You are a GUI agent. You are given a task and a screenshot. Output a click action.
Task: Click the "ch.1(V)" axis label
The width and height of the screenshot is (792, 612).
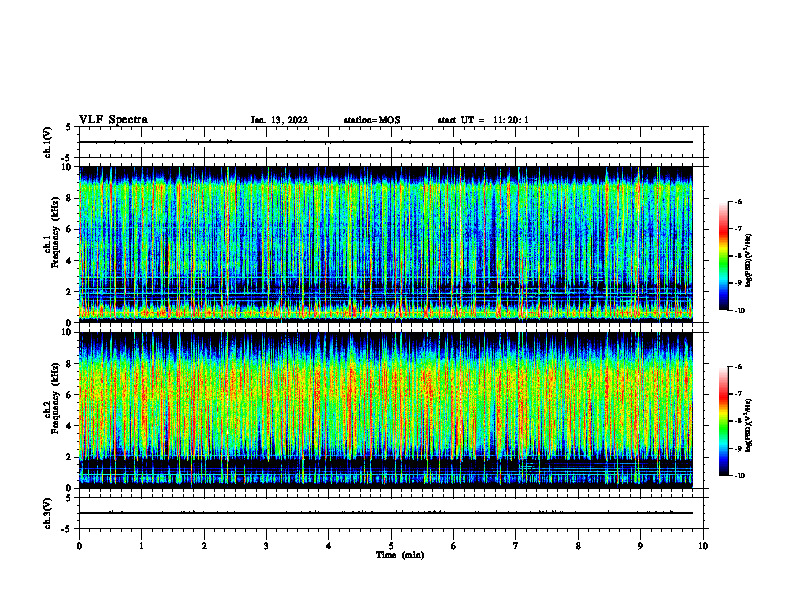click(x=47, y=142)
